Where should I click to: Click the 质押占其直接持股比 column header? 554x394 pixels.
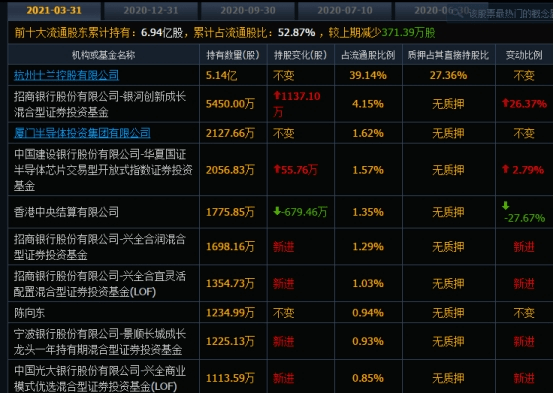tap(448, 55)
